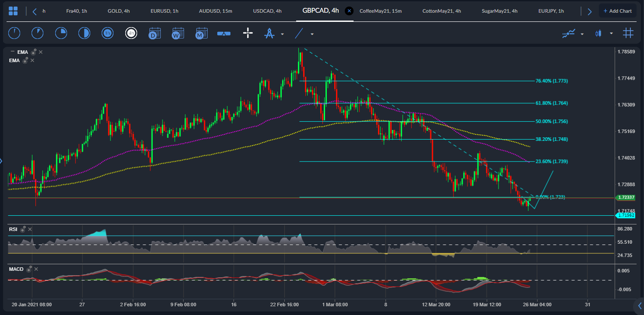Open the compass drawing tool
The height and width of the screenshot is (315, 644).
click(x=269, y=33)
